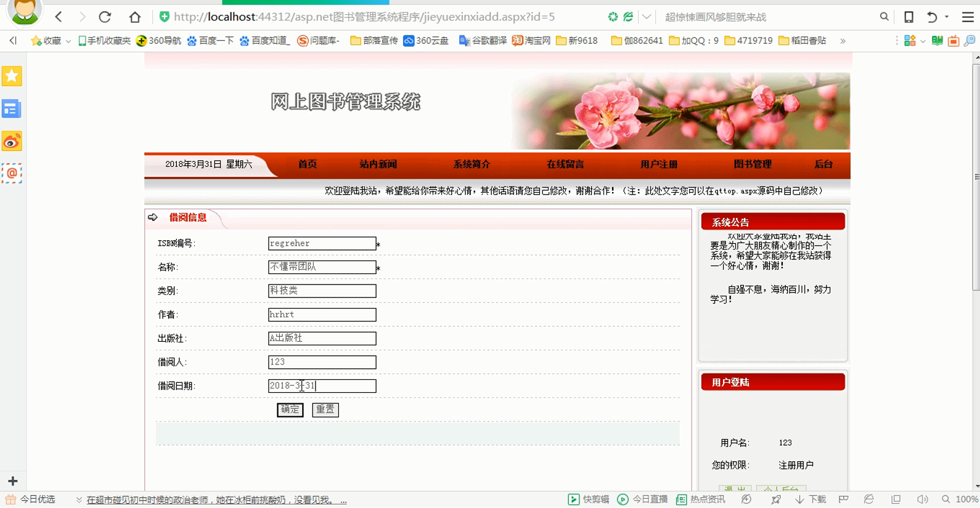Click the 借阅人 input field
Image resolution: width=980 pixels, height=508 pixels.
coord(322,362)
